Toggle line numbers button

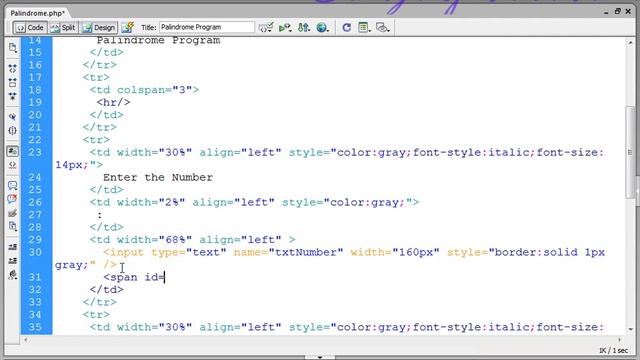coord(13,151)
